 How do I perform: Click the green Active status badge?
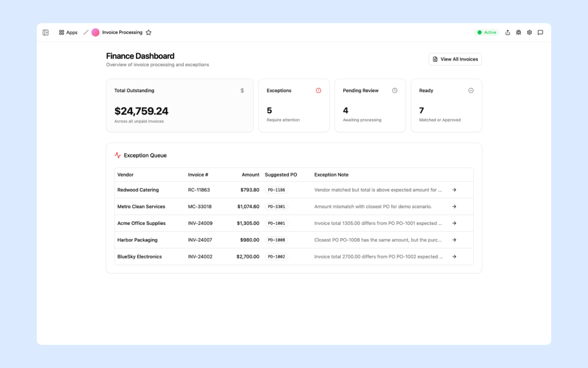click(x=487, y=32)
